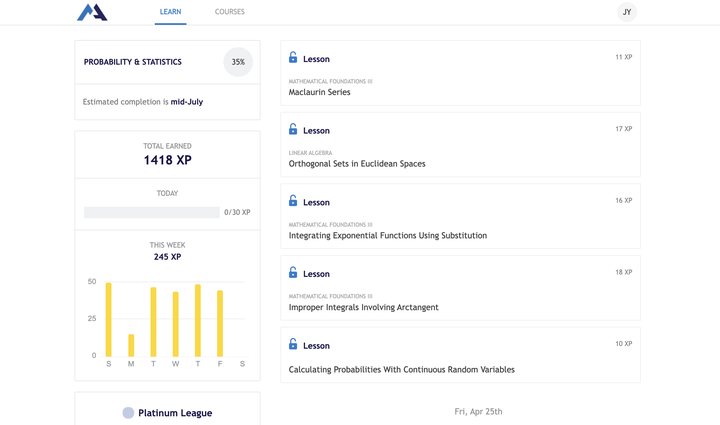Viewport: 720px width, 425px height.
Task: Click today's 0/30 XP progress bar
Action: click(152, 213)
